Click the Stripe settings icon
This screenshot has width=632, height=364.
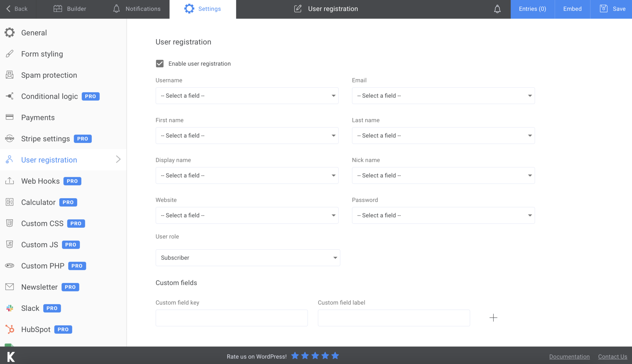tap(10, 138)
